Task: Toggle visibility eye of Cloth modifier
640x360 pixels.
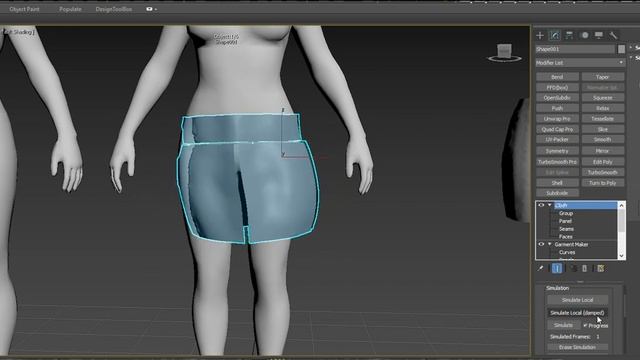Action: [x=541, y=205]
